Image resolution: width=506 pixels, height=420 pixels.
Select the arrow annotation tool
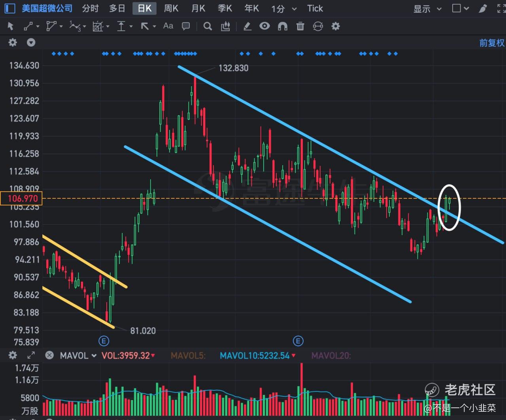(x=145, y=26)
